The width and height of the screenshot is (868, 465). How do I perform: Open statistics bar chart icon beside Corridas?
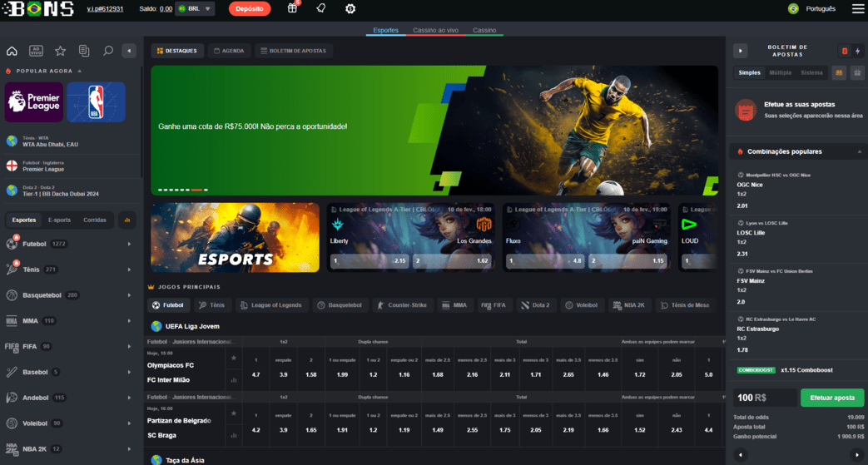tap(126, 220)
